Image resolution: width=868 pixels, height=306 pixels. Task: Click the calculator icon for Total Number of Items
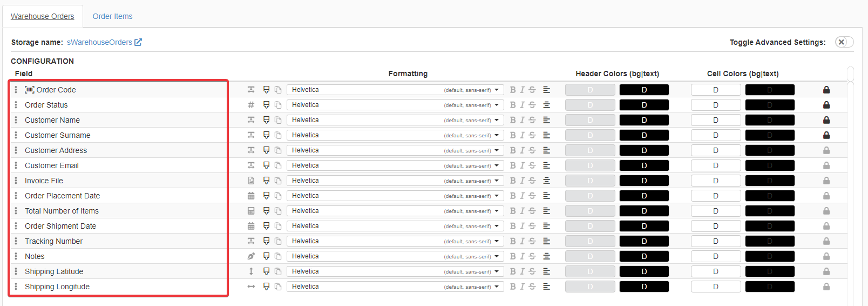pos(251,211)
